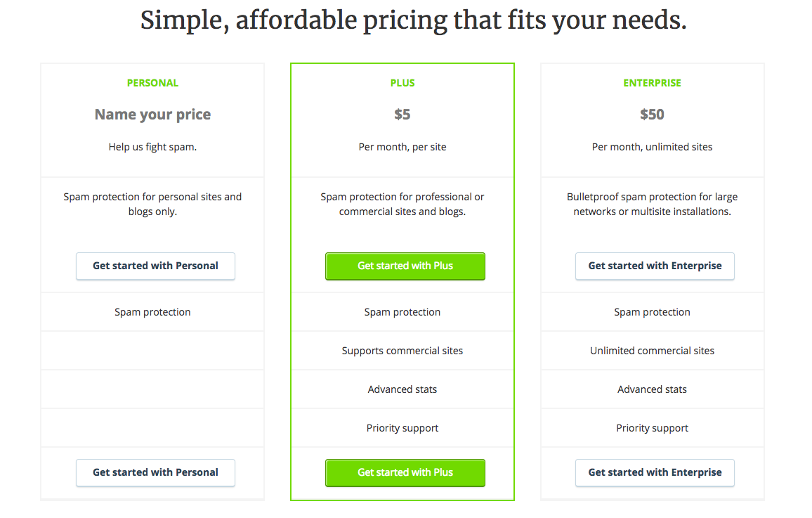Image resolution: width=812 pixels, height=518 pixels.
Task: Click the $50 price label
Action: tap(652, 115)
